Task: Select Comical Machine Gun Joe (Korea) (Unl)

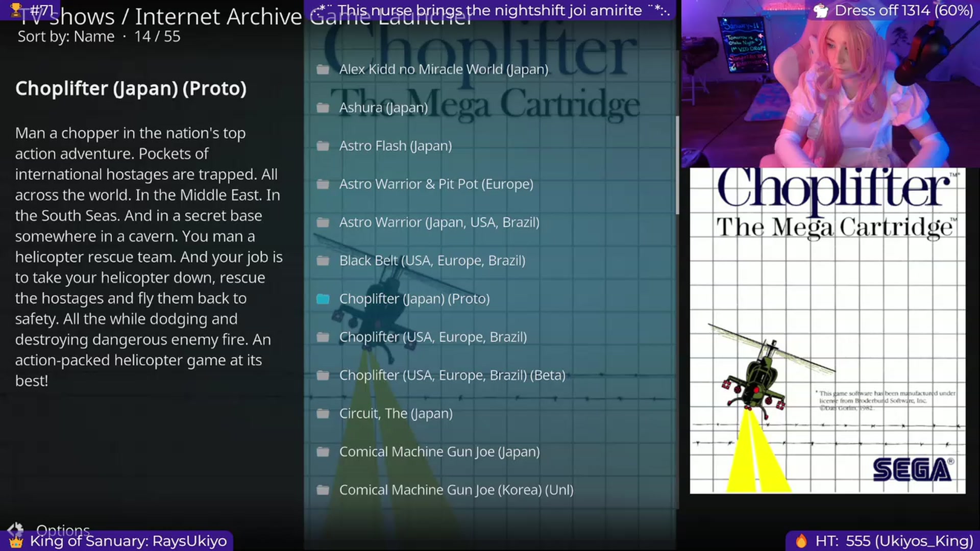Action: [456, 490]
